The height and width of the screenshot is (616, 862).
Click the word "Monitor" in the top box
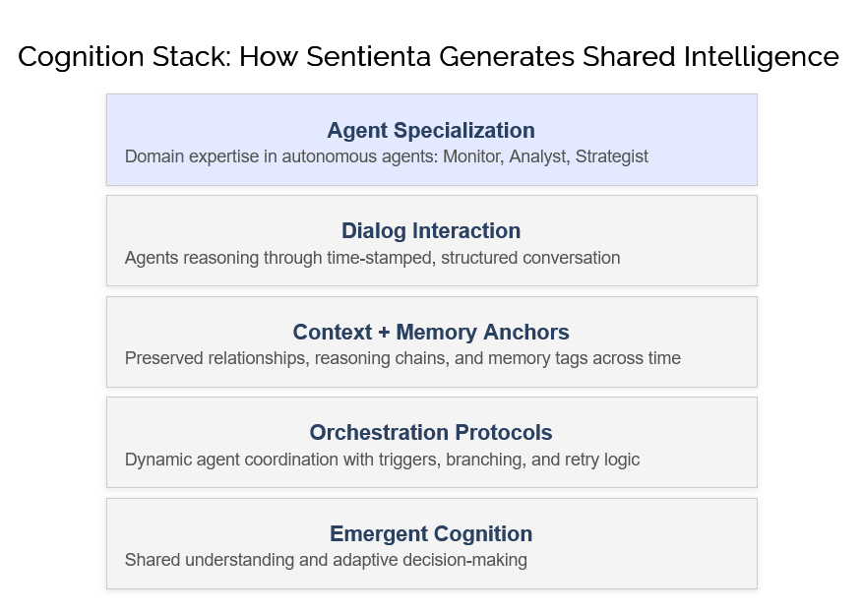468,156
